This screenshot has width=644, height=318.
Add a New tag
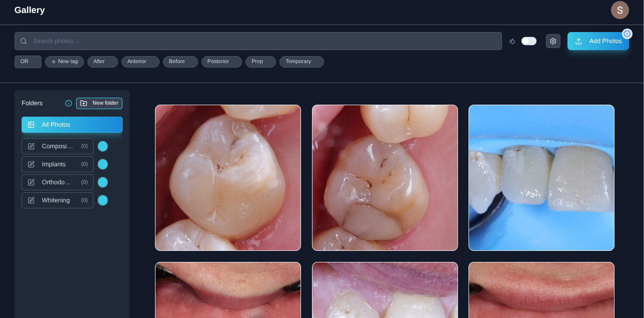64,62
